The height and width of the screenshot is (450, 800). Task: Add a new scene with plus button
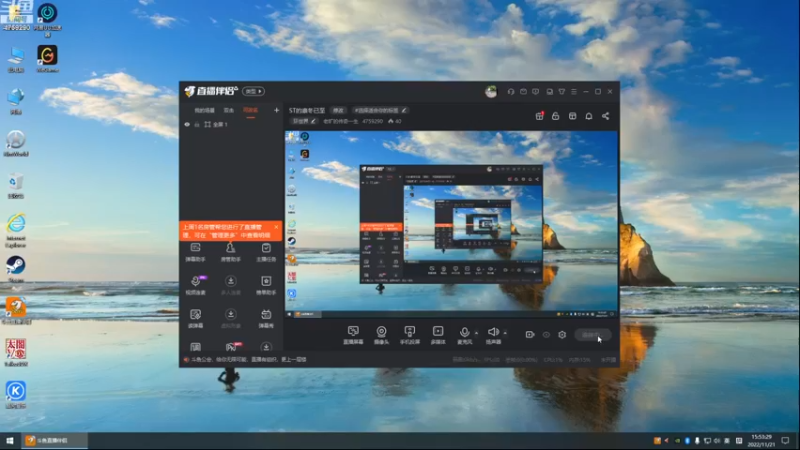(x=277, y=110)
